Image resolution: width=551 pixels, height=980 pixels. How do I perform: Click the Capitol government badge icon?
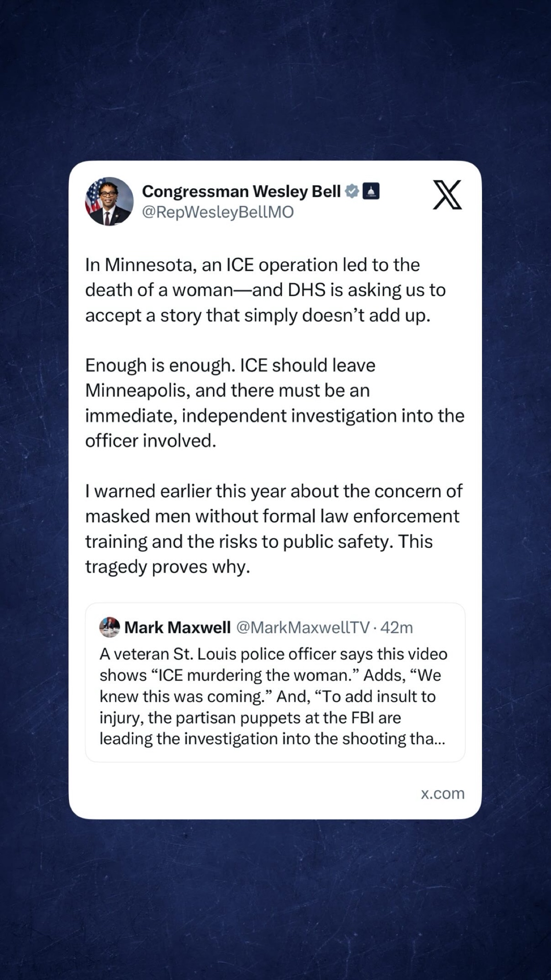pos(371,191)
